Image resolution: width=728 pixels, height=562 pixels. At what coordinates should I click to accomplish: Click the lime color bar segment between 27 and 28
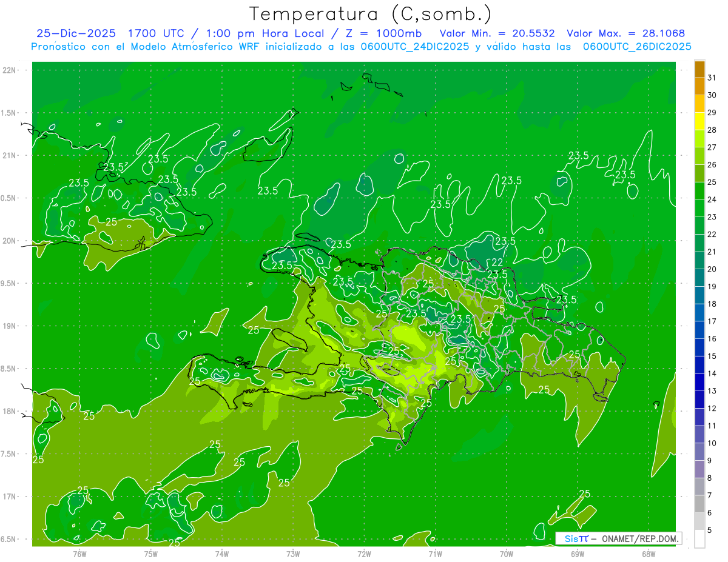click(699, 138)
